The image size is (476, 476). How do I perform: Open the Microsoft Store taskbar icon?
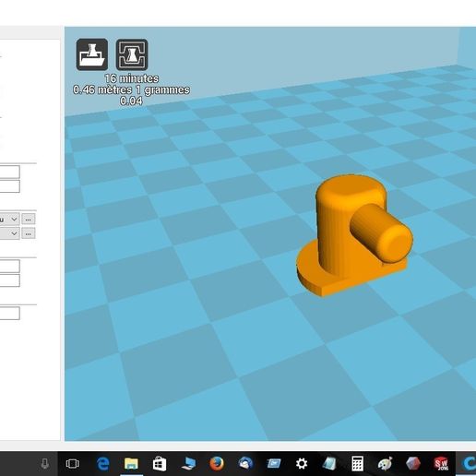click(160, 464)
